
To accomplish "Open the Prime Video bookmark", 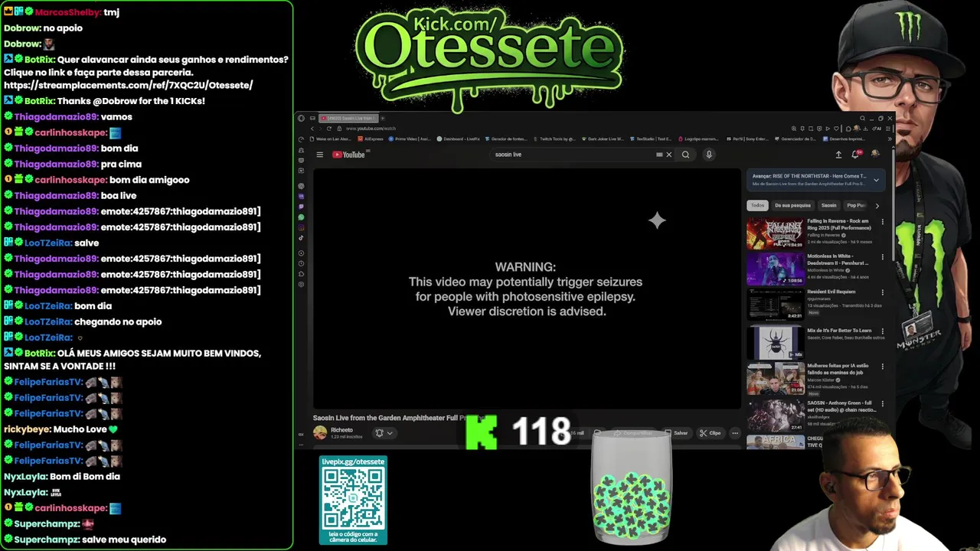I will pos(410,139).
